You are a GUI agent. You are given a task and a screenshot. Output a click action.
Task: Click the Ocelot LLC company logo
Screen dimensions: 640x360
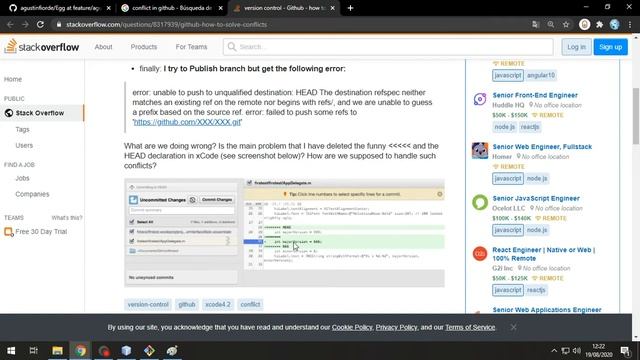coord(480,202)
